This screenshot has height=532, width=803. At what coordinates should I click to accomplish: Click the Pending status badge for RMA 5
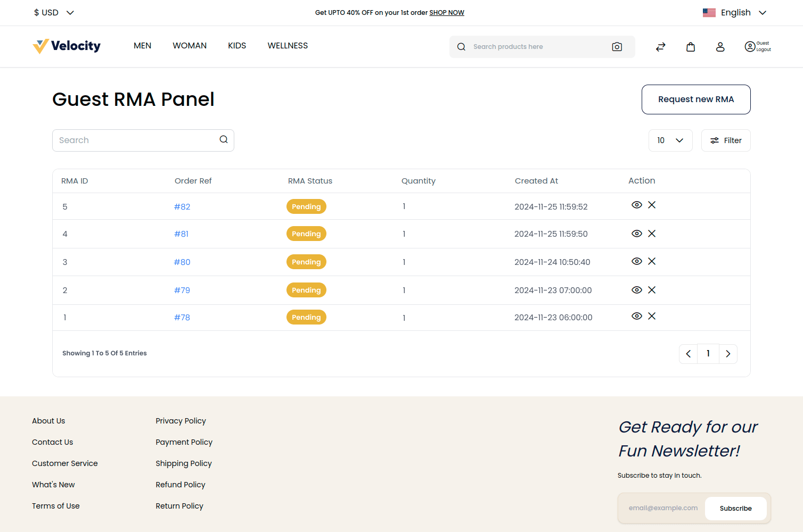click(x=306, y=206)
